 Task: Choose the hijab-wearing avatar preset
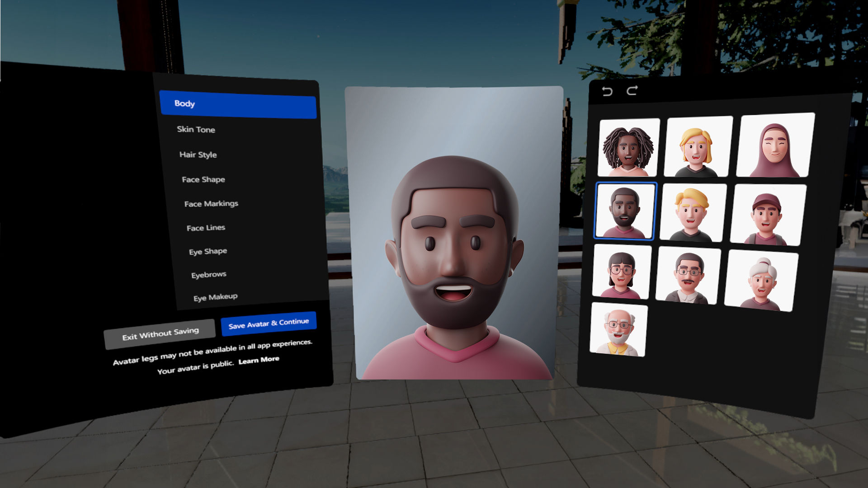773,145
